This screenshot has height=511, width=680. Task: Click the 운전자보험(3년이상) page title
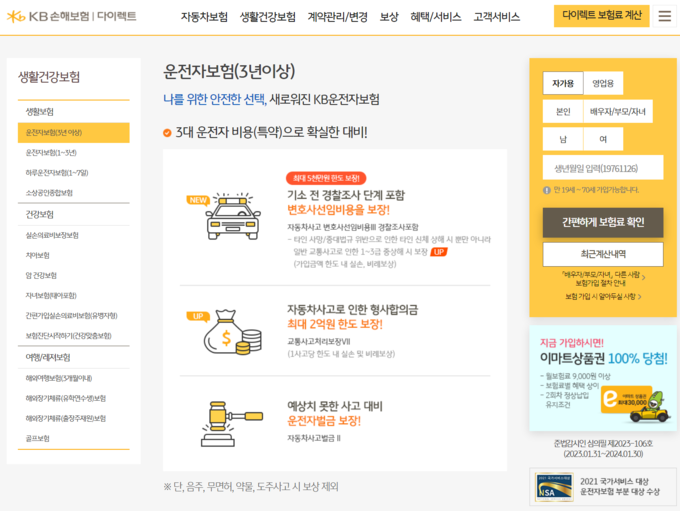click(x=229, y=71)
